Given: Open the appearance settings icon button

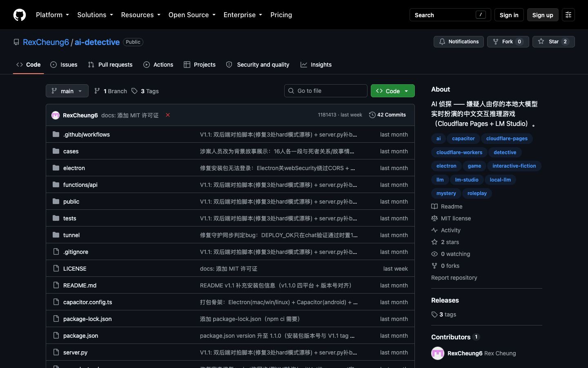Looking at the screenshot, I should 568,15.
